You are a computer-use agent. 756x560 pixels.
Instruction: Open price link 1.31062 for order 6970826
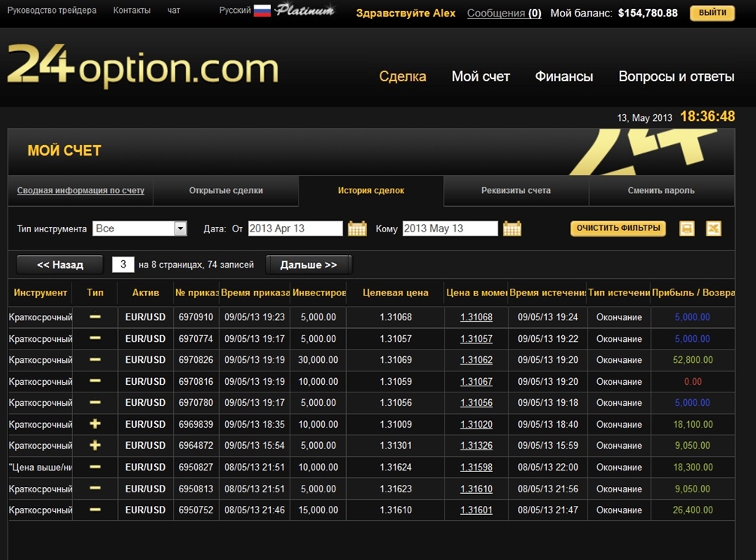[476, 360]
